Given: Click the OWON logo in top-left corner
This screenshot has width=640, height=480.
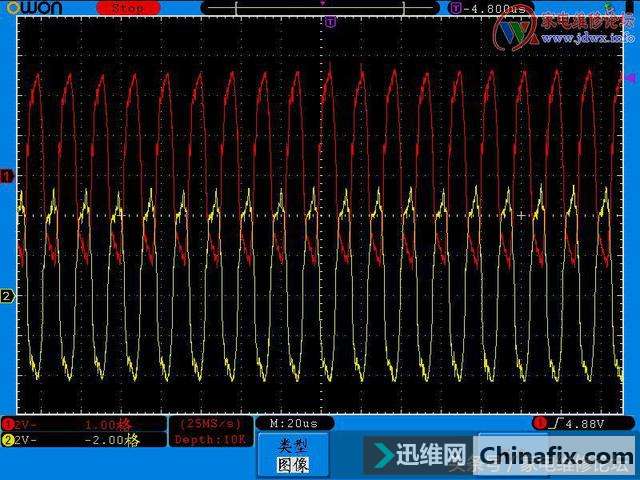Looking at the screenshot, I should coord(32,8).
